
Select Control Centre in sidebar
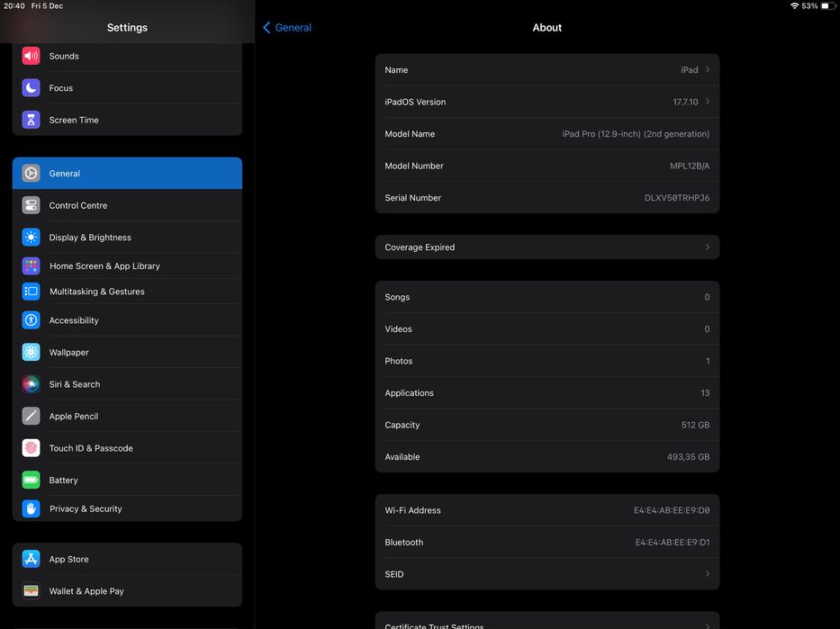pos(127,205)
